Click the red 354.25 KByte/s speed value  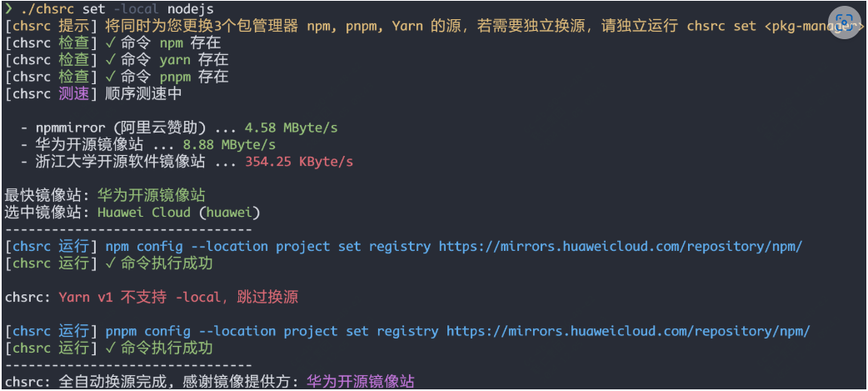coord(299,162)
